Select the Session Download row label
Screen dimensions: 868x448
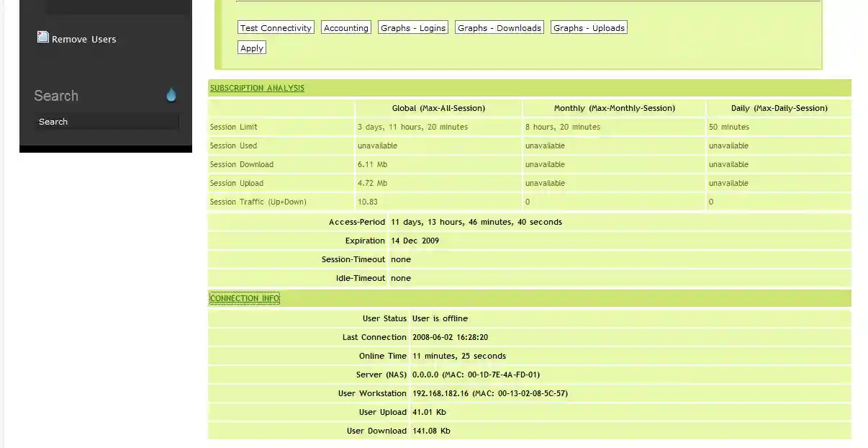pyautogui.click(x=241, y=164)
